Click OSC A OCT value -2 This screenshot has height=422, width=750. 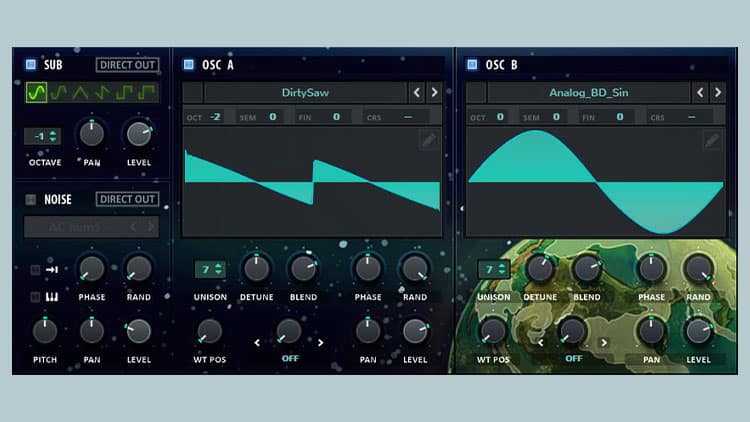pyautogui.click(x=216, y=117)
